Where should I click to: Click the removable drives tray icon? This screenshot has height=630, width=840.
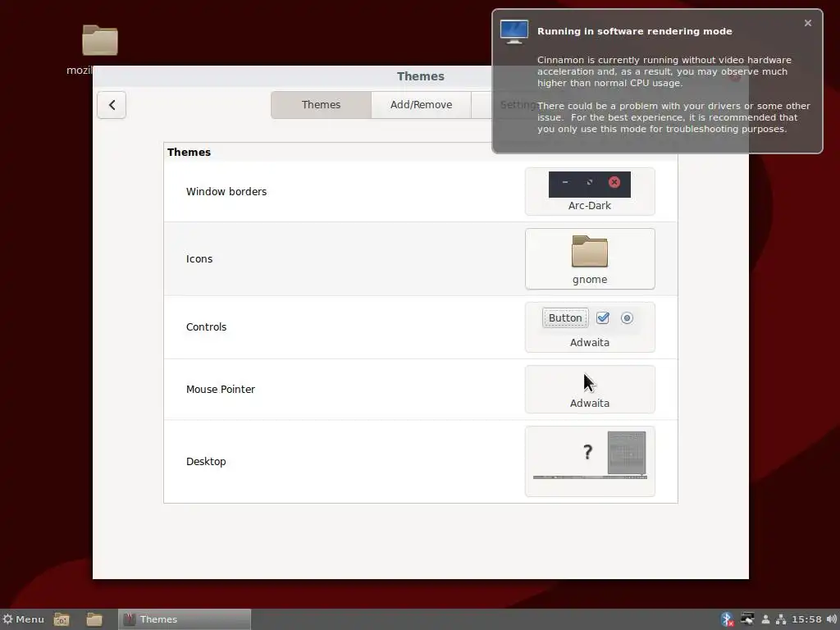(747, 619)
